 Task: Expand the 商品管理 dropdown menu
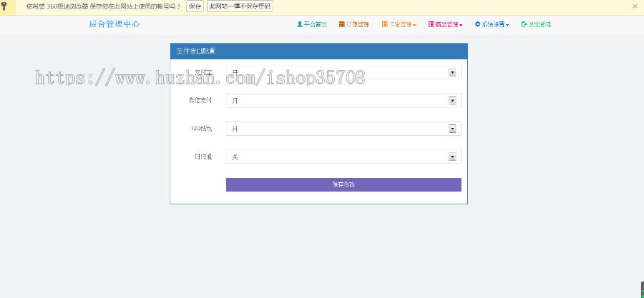point(446,24)
